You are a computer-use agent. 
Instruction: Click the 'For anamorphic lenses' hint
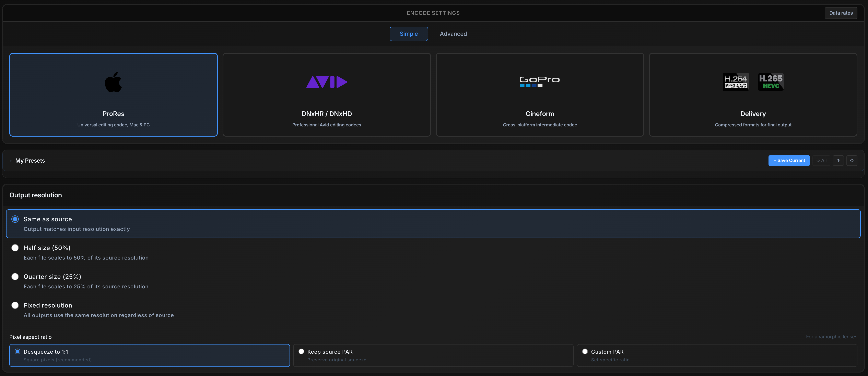[x=831, y=337]
